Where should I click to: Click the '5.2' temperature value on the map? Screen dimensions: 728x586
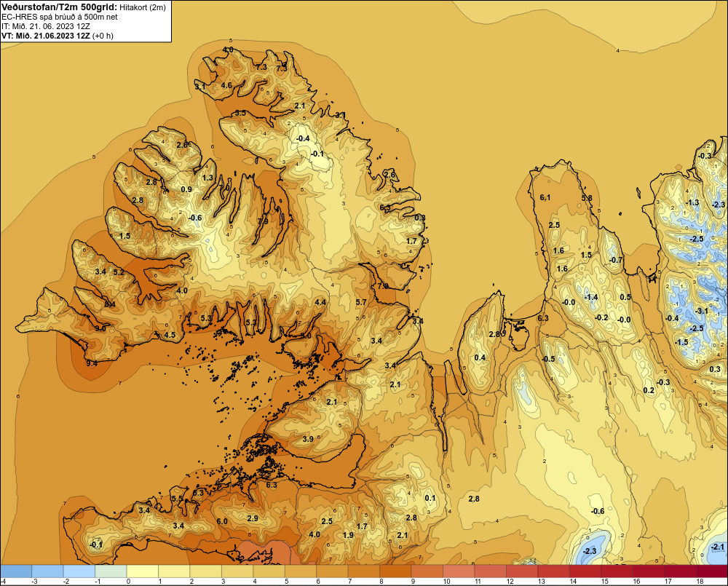(119, 272)
